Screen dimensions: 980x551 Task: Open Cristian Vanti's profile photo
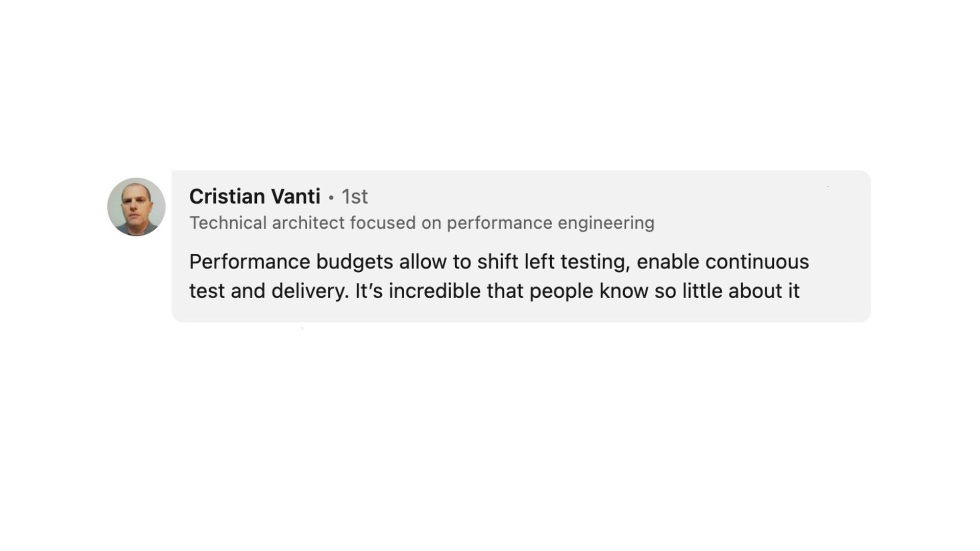tap(136, 207)
